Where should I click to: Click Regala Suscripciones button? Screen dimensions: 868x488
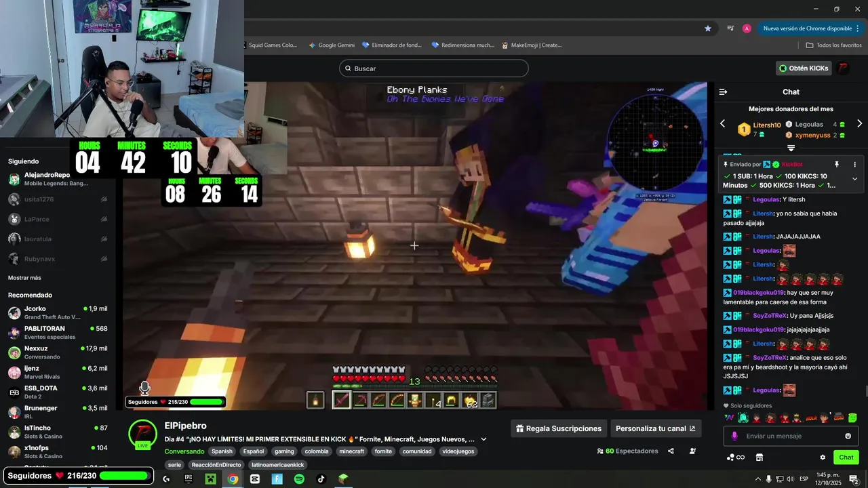(559, 428)
